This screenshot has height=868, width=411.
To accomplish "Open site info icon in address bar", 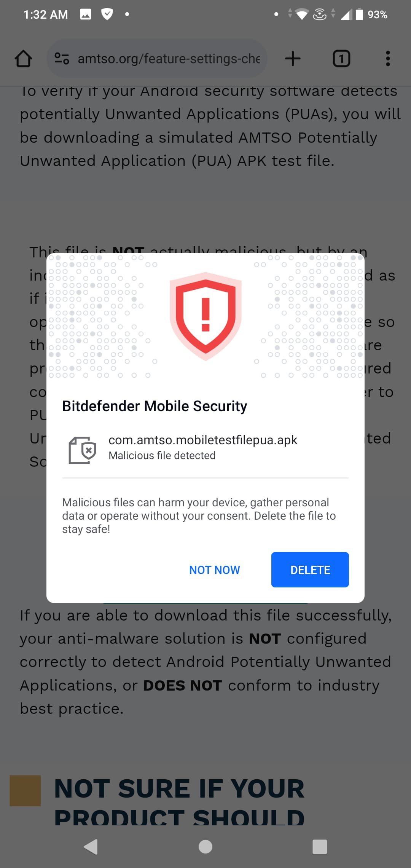I will [62, 59].
